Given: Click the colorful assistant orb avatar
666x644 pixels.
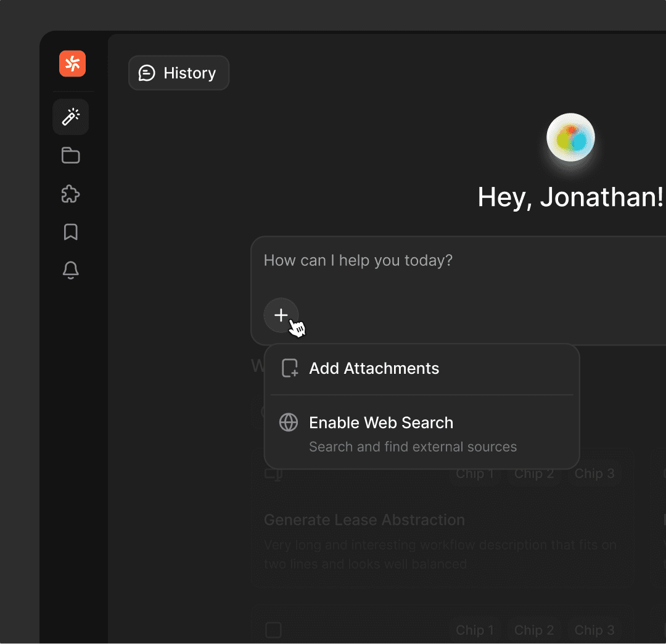Looking at the screenshot, I should pos(570,137).
